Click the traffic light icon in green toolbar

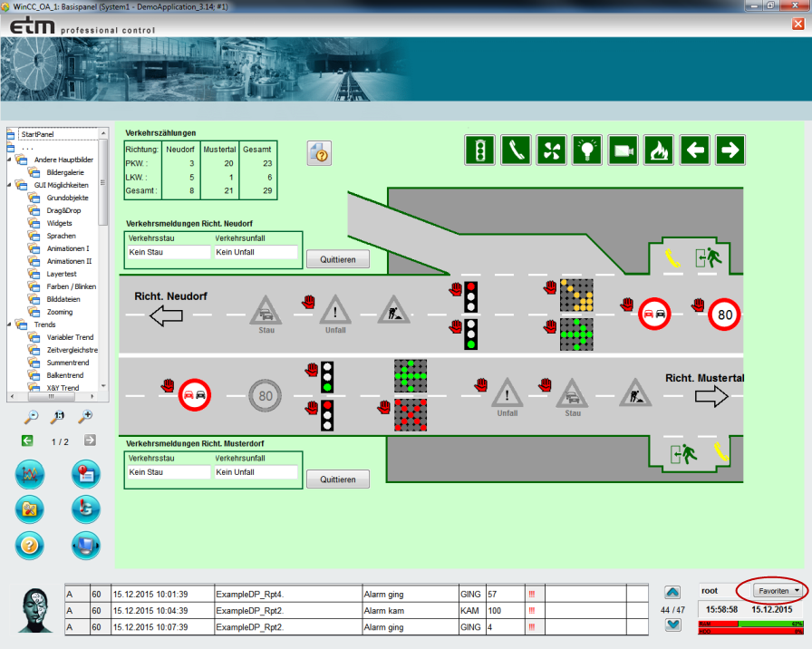tap(480, 150)
